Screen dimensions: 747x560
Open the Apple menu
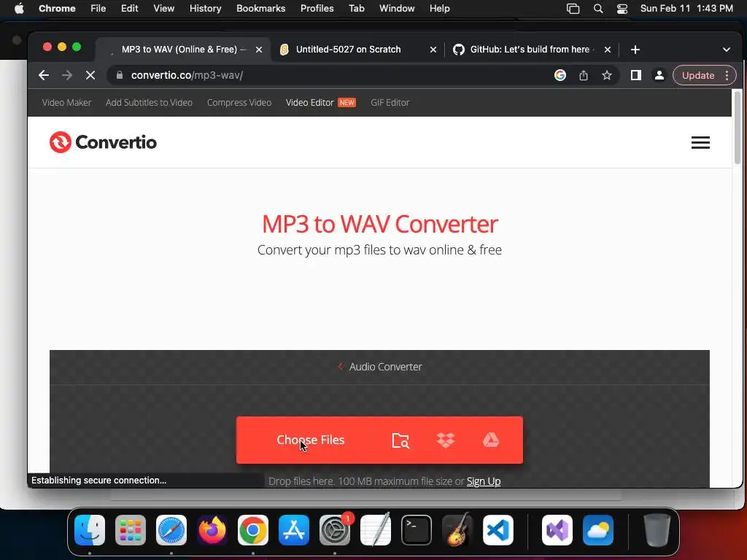(19, 9)
